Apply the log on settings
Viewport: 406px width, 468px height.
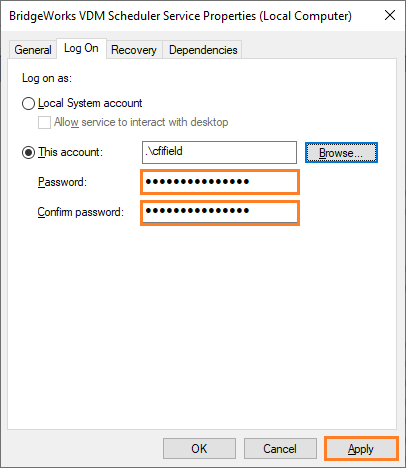[361, 449]
